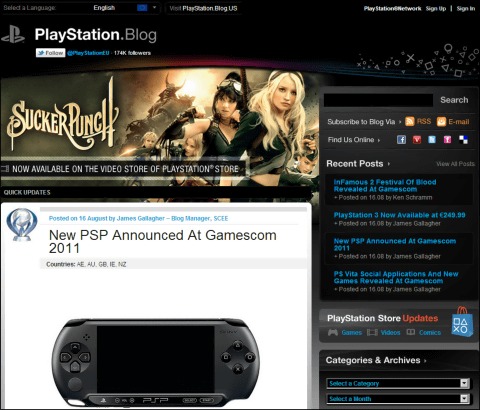Open the light blue Twitter icon
The width and height of the screenshot is (480, 410).
click(x=432, y=140)
